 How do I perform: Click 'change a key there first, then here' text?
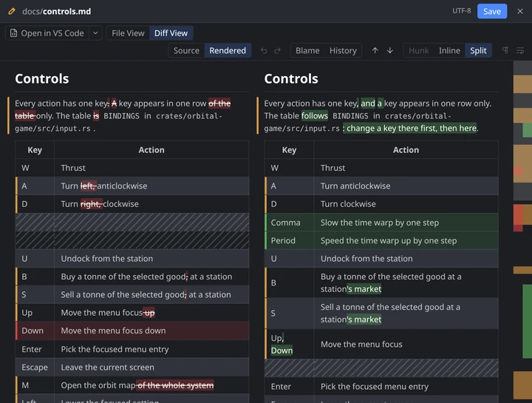(x=409, y=129)
